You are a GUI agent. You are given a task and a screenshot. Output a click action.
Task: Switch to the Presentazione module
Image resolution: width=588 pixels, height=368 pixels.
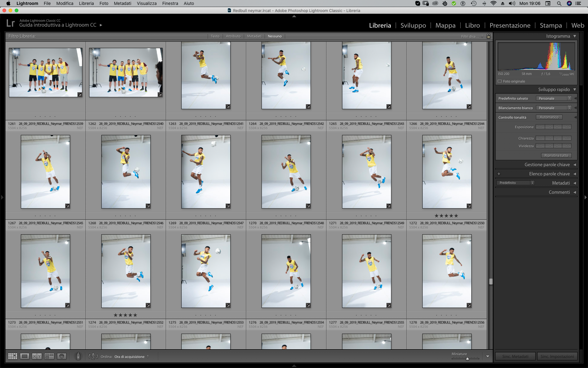(x=510, y=25)
